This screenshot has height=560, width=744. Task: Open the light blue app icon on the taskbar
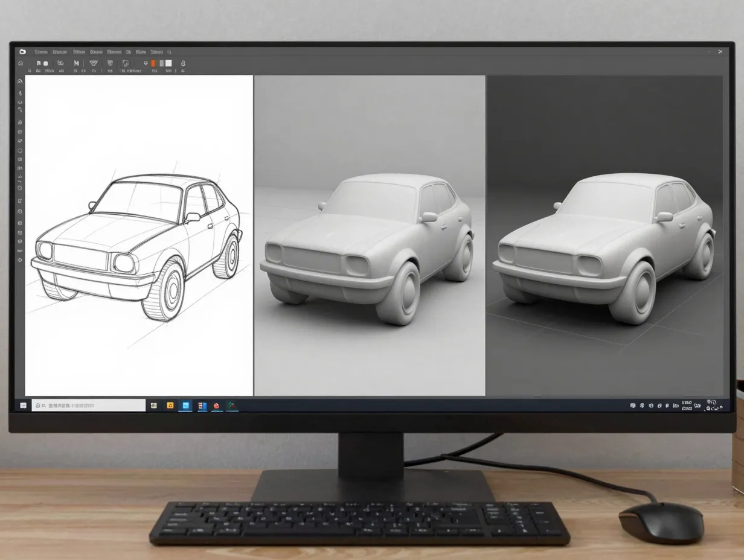coord(185,406)
